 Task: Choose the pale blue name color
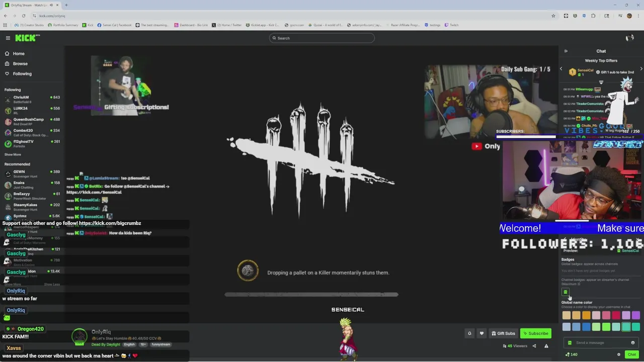click(x=567, y=327)
